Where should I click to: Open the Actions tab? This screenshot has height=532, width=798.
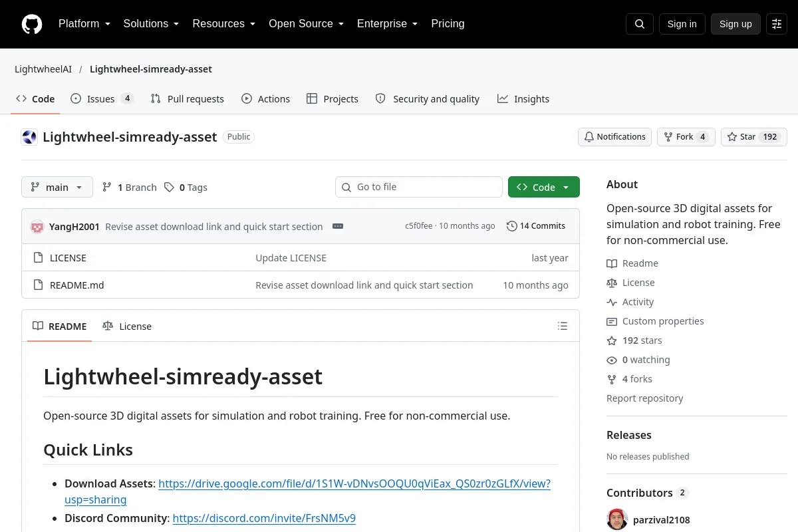click(x=266, y=99)
